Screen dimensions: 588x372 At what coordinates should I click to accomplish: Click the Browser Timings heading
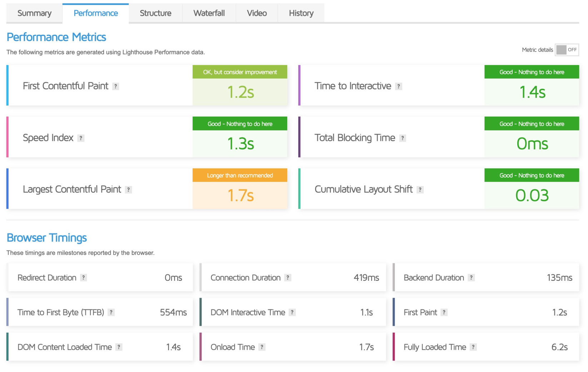(47, 238)
